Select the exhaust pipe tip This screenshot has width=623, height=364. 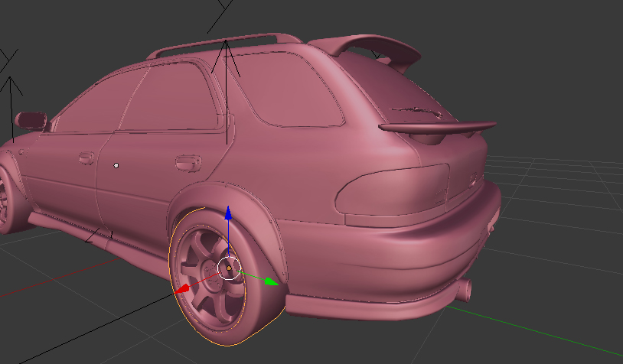(x=462, y=289)
